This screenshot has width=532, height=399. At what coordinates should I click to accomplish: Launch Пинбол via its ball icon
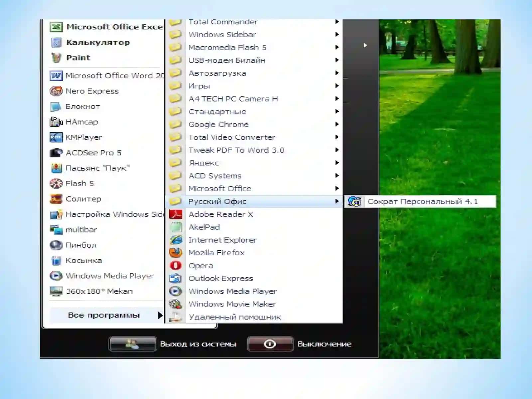(x=56, y=245)
